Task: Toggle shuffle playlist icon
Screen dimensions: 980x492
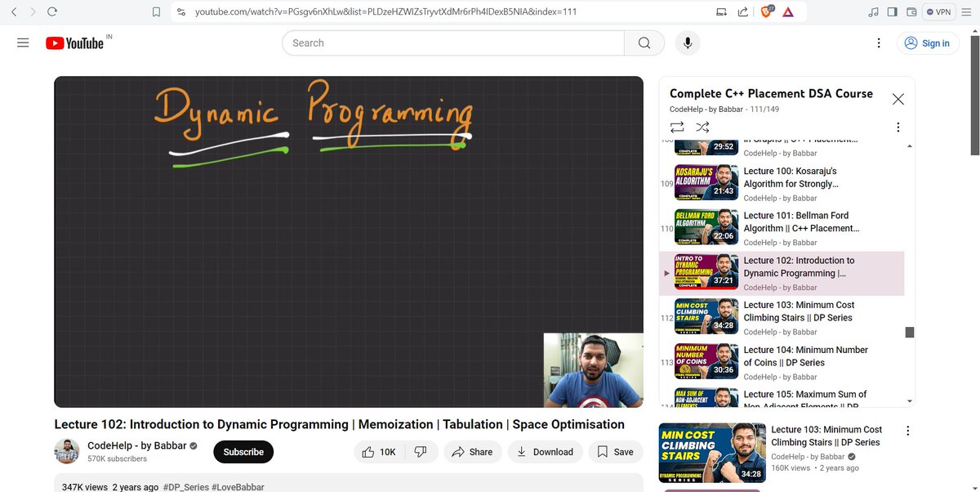Action: click(702, 127)
